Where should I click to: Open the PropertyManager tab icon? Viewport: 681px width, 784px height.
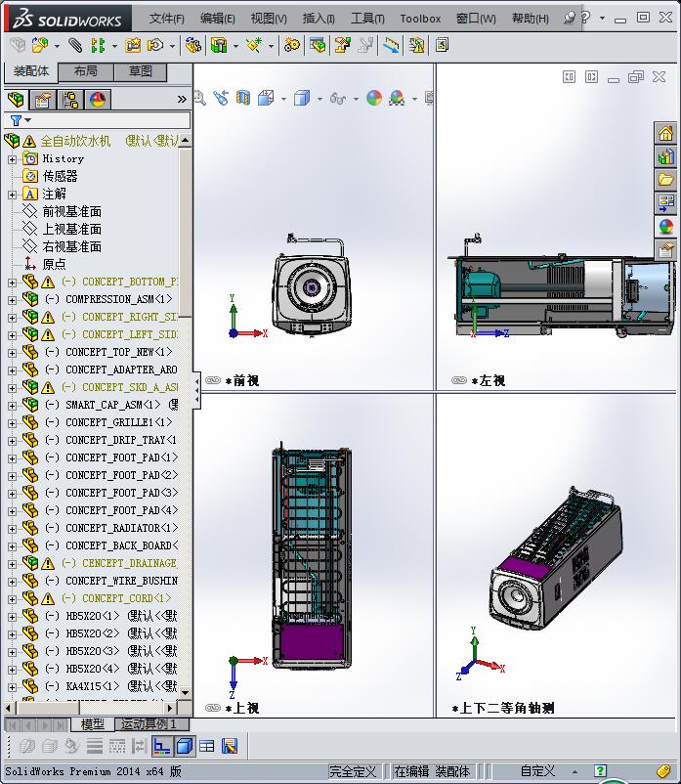[x=42, y=100]
